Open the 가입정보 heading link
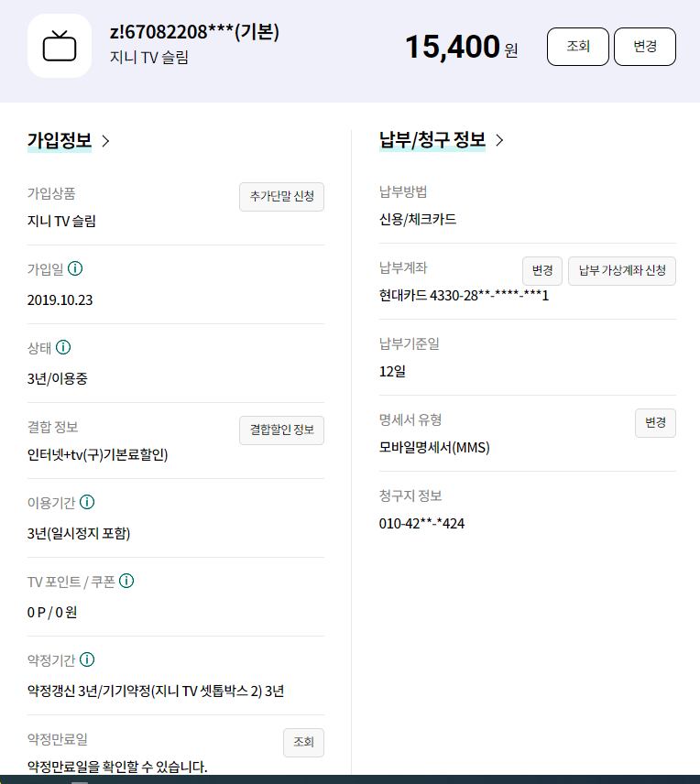700x784 pixels. click(60, 141)
